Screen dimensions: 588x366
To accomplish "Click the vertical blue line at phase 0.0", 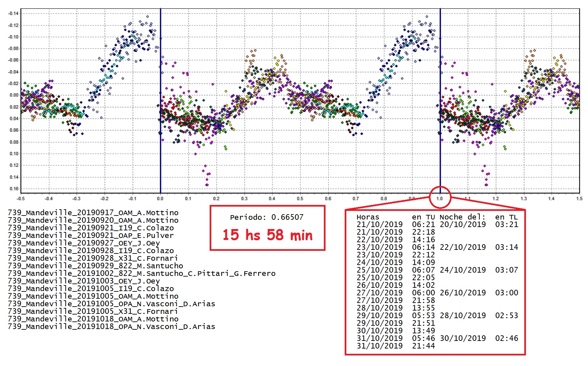I will [x=160, y=101].
